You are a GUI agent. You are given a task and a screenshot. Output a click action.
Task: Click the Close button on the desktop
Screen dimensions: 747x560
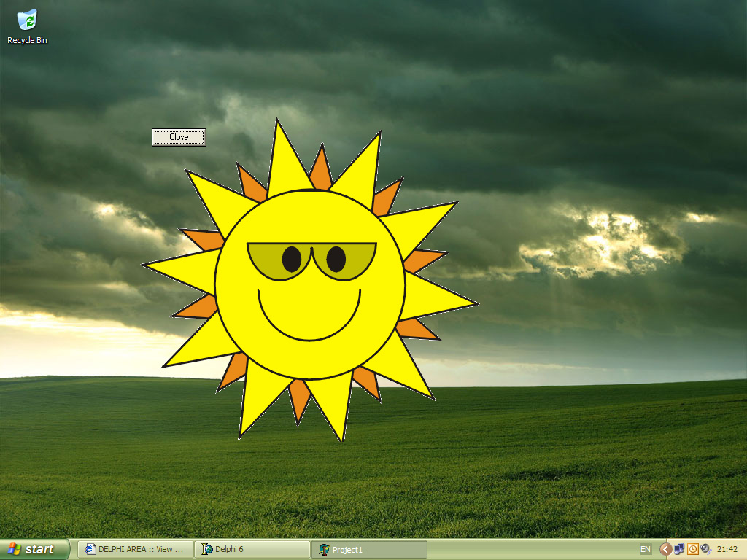(179, 137)
